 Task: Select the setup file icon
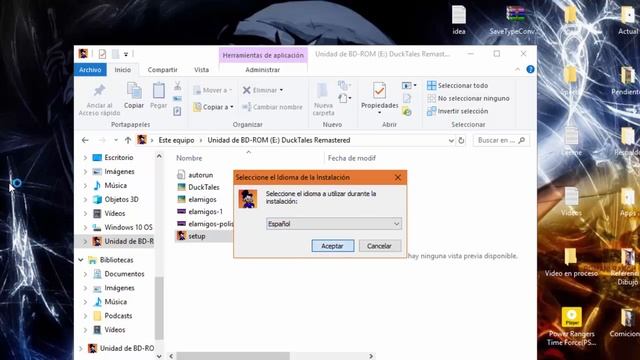tap(181, 236)
